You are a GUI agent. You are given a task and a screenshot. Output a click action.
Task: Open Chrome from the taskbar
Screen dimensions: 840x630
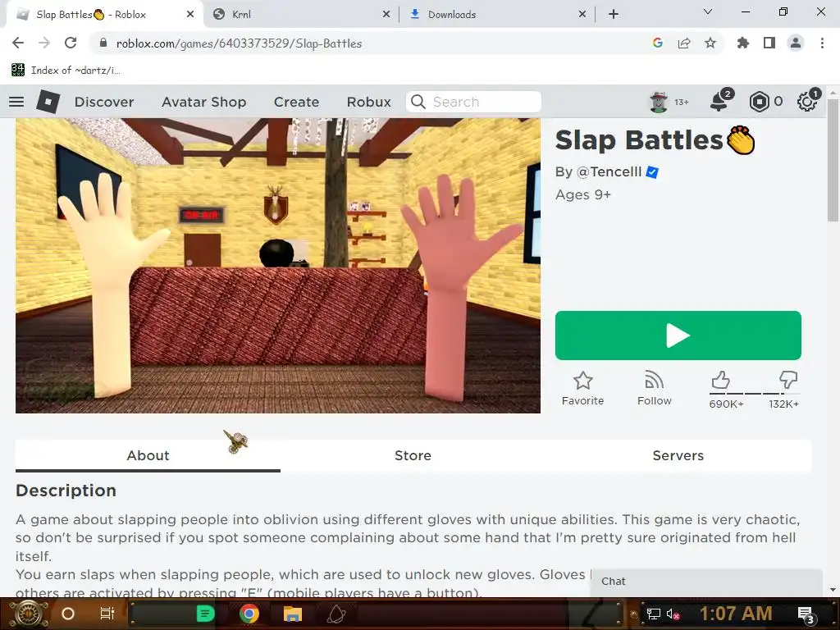point(249,614)
